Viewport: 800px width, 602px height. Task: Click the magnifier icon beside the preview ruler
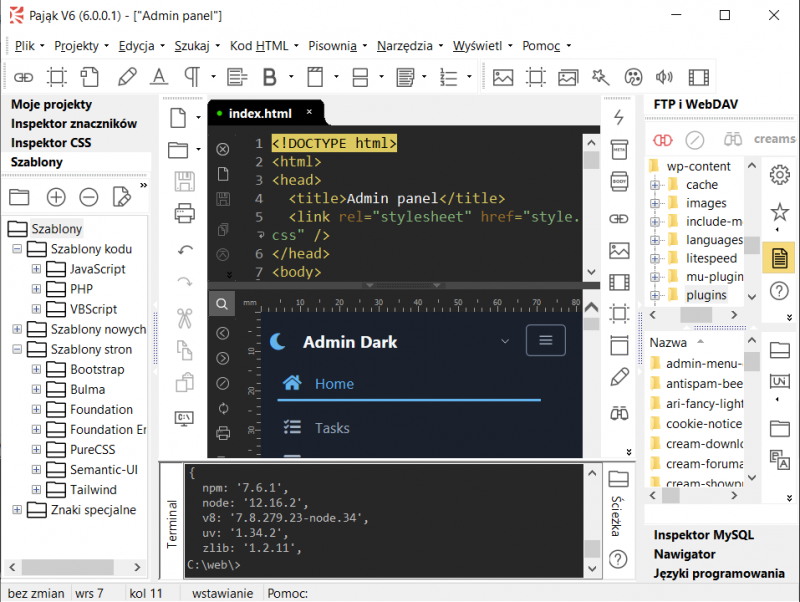pos(222,304)
